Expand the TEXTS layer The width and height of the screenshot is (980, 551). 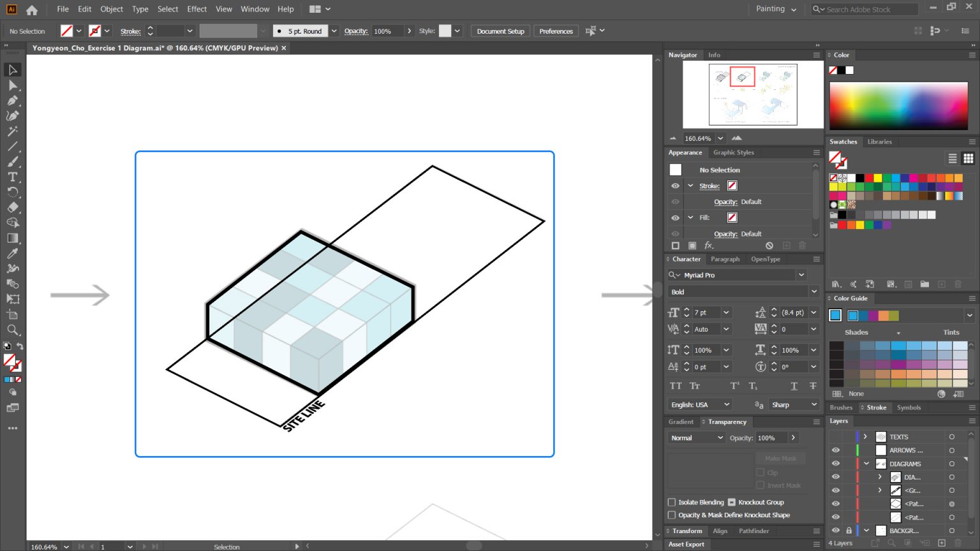coord(866,436)
